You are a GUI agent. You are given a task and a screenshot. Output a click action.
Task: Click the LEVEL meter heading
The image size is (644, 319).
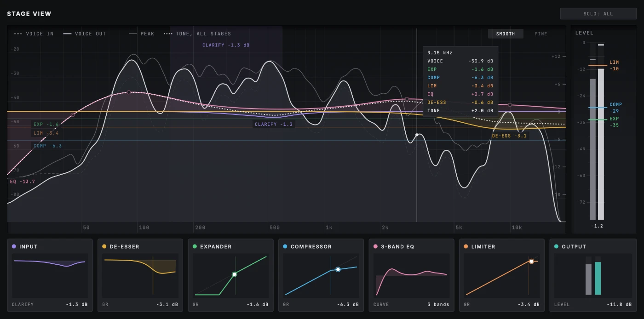pyautogui.click(x=584, y=33)
